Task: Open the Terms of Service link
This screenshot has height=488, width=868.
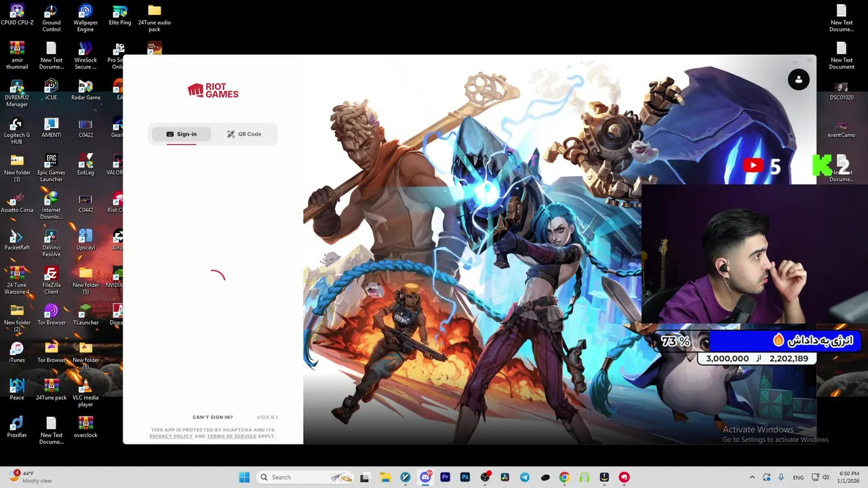Action: (x=231, y=436)
